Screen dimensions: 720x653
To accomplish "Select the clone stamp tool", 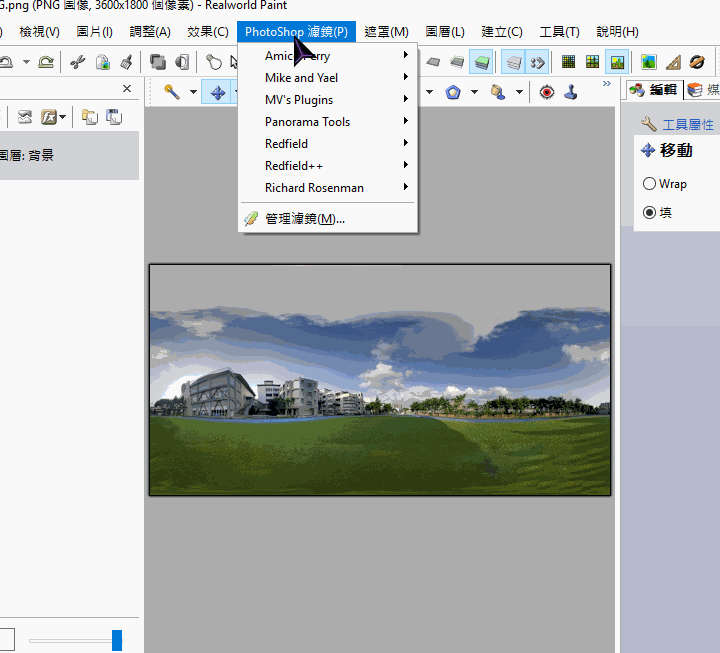I will [x=571, y=92].
